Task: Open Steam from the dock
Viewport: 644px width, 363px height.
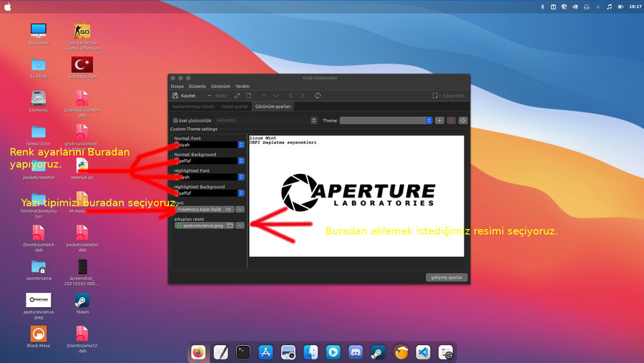Action: 378,352
